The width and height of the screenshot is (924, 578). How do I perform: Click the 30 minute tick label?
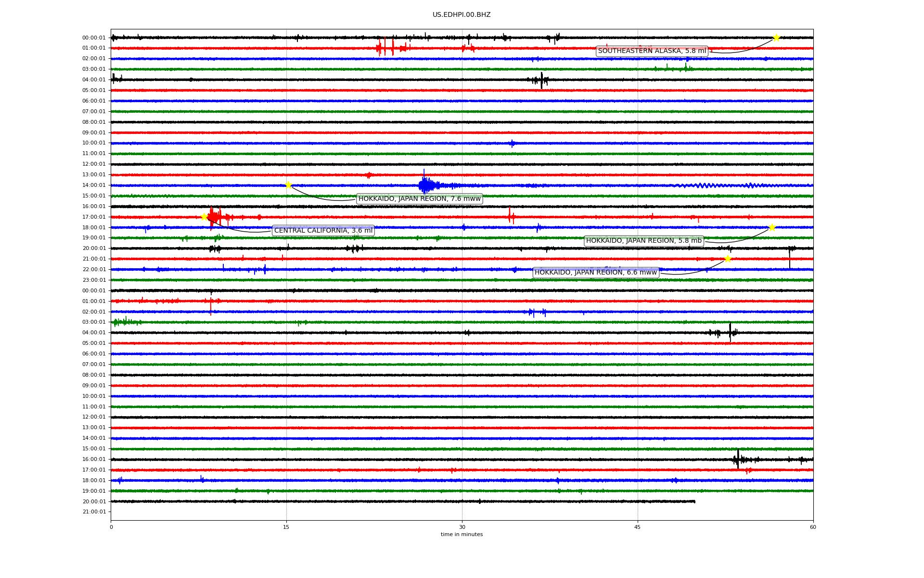click(x=462, y=527)
